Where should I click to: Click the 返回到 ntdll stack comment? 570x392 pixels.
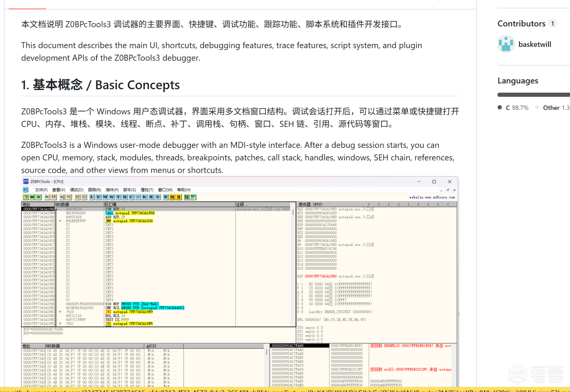tap(411, 369)
